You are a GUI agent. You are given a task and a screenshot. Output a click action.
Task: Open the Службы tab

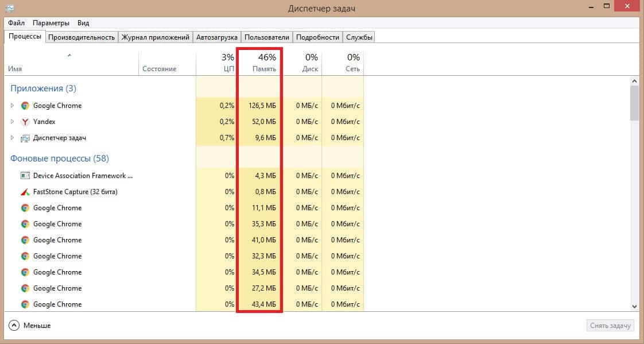pos(359,37)
